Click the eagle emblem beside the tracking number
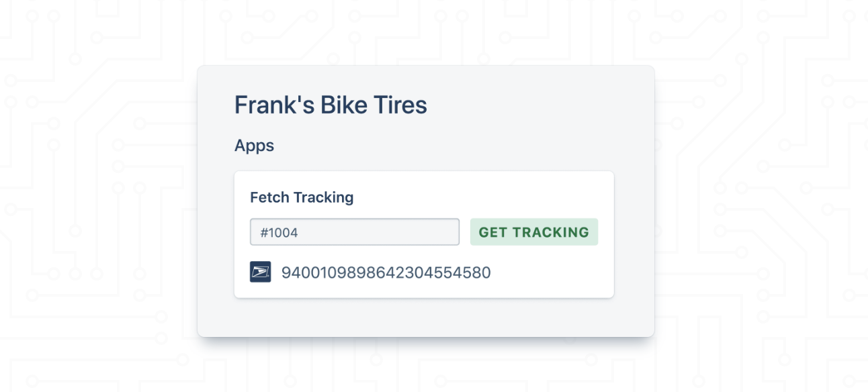 click(x=261, y=273)
